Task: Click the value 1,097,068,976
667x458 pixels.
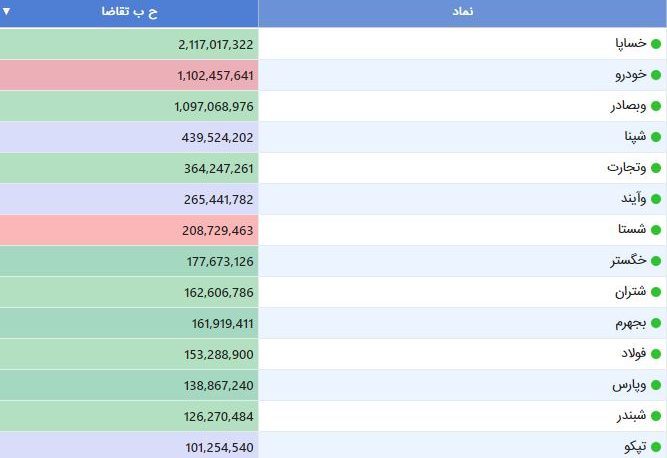Action: (x=214, y=106)
